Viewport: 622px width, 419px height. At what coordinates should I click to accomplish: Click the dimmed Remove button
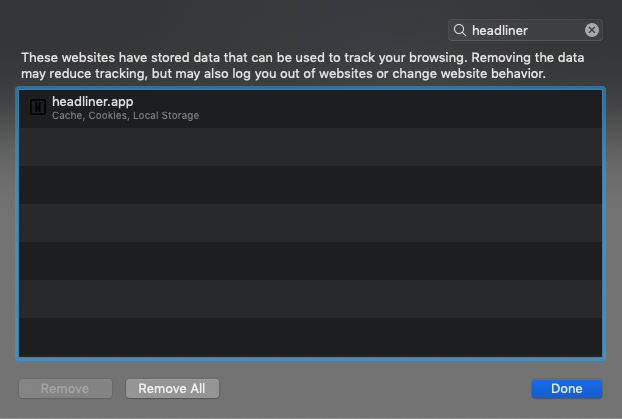click(65, 388)
